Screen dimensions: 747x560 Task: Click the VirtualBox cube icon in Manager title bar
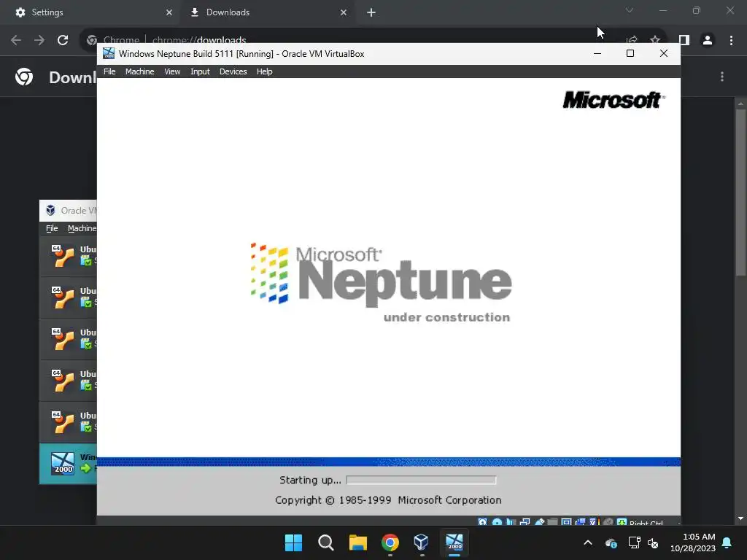pyautogui.click(x=50, y=211)
